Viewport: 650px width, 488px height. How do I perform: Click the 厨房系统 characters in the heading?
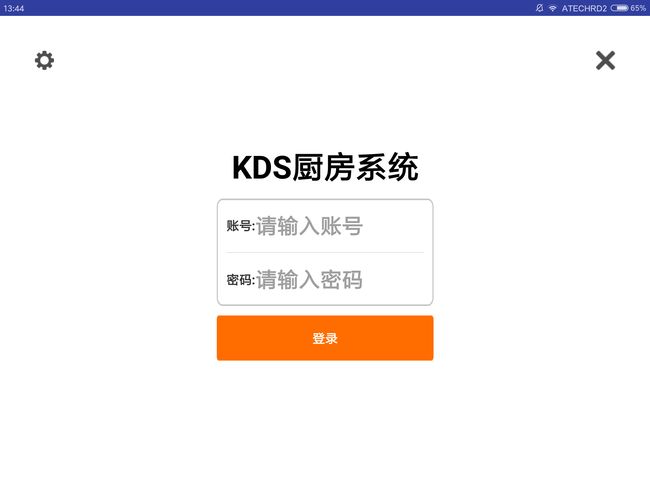[355, 168]
